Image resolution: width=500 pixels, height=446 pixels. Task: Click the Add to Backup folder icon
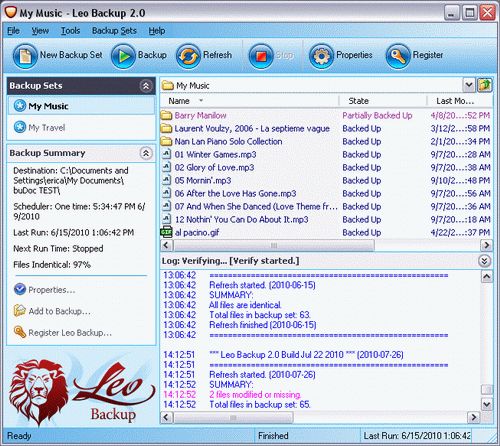tap(20, 311)
